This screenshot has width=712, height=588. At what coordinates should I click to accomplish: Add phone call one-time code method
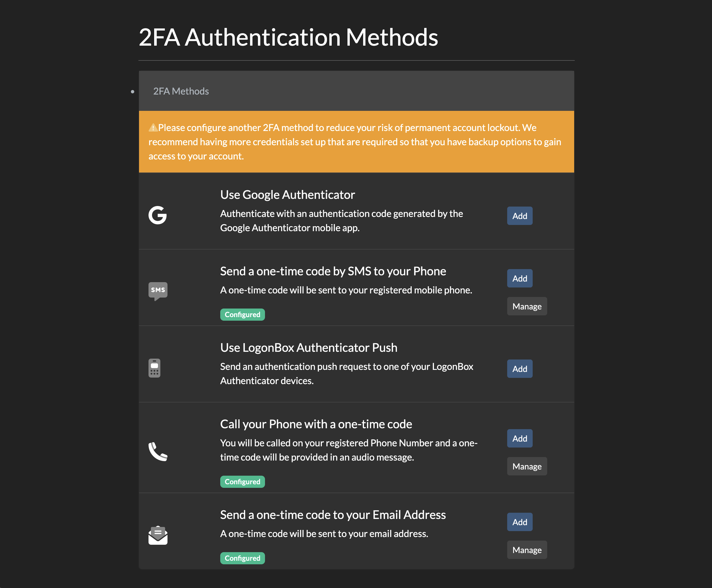coord(519,439)
